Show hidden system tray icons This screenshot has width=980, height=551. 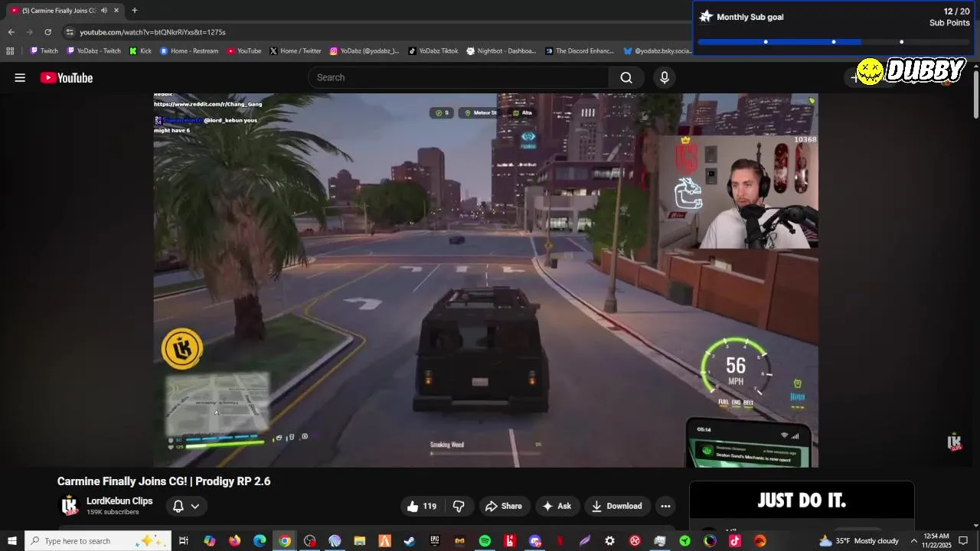(913, 541)
